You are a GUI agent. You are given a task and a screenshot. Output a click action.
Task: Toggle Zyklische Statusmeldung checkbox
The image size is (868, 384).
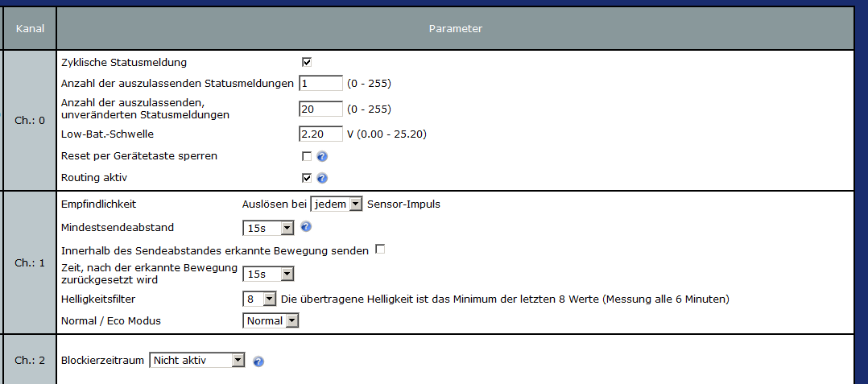click(307, 62)
